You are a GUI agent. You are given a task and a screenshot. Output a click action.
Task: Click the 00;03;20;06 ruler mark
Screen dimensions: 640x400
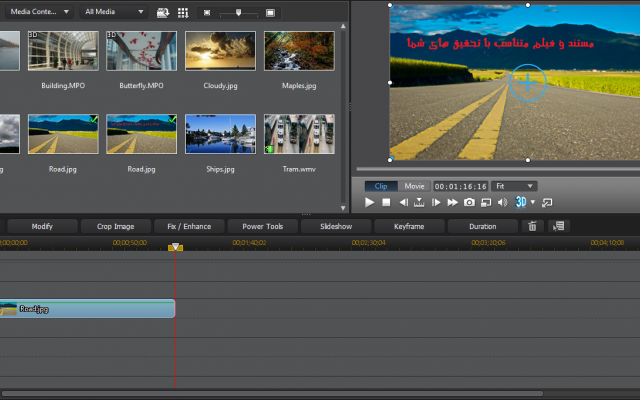click(488, 242)
